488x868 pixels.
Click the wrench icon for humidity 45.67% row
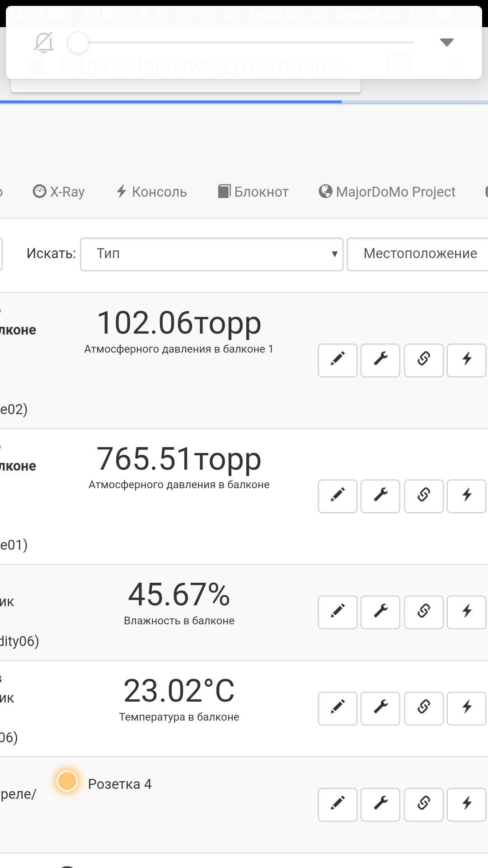point(380,612)
